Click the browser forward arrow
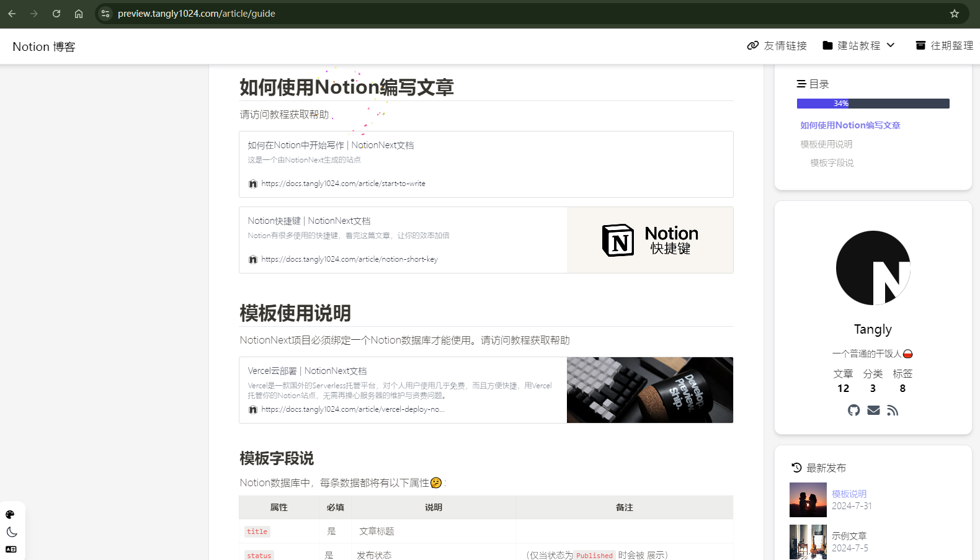The width and height of the screenshot is (980, 560). point(34,14)
